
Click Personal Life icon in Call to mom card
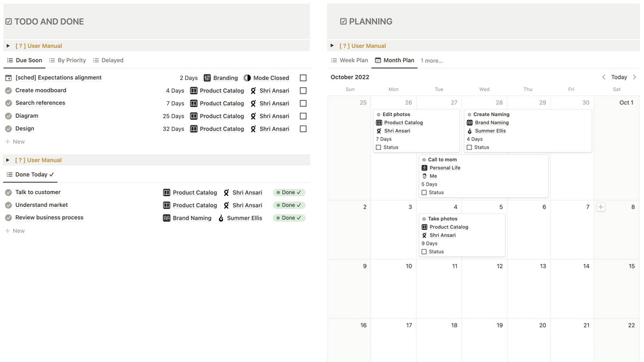tap(424, 168)
